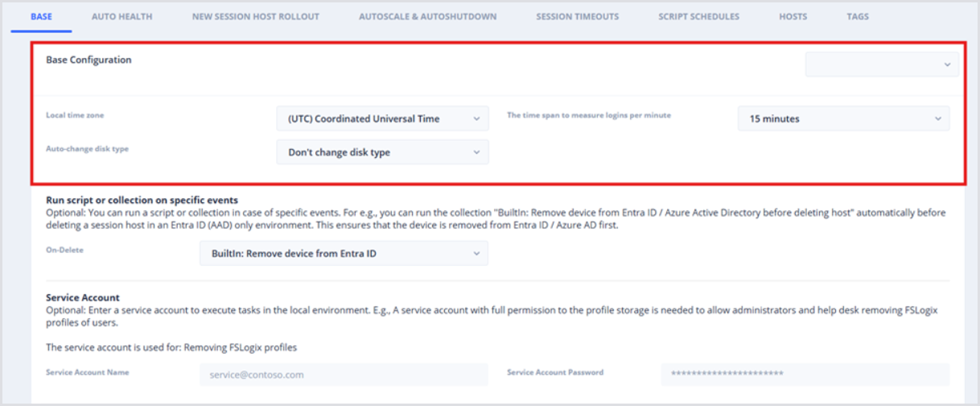This screenshot has height=406, width=980.
Task: Click the chevron beside Don't change disk type
Action: pos(476,152)
